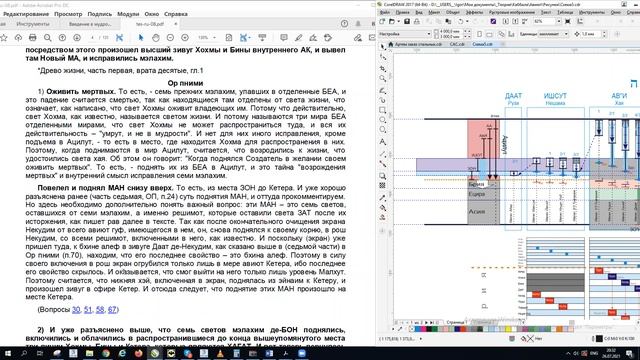
Task: Select the Interactive Fill tool in CorelDRAW
Action: tap(382, 208)
